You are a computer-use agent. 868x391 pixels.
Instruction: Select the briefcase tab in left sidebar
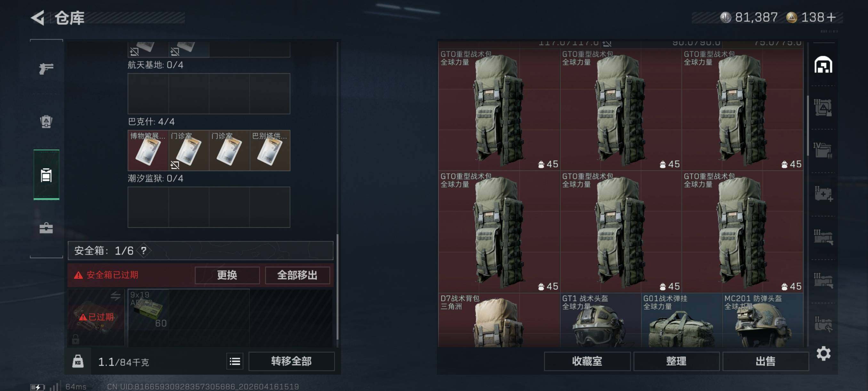click(46, 228)
